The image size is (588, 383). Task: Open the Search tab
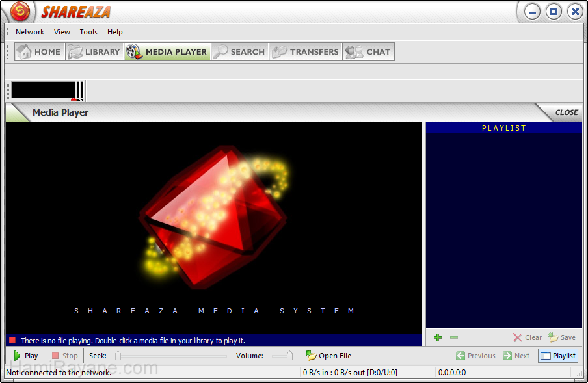[x=239, y=52]
